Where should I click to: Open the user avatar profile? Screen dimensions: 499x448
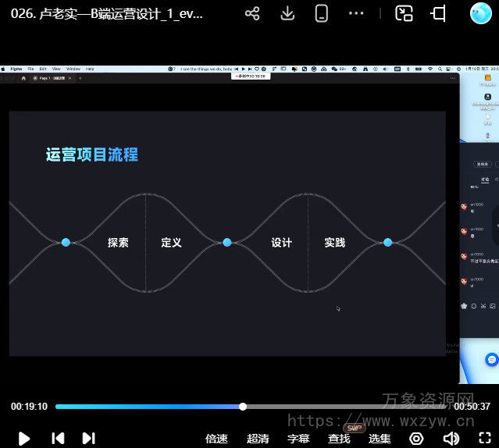click(480, 13)
